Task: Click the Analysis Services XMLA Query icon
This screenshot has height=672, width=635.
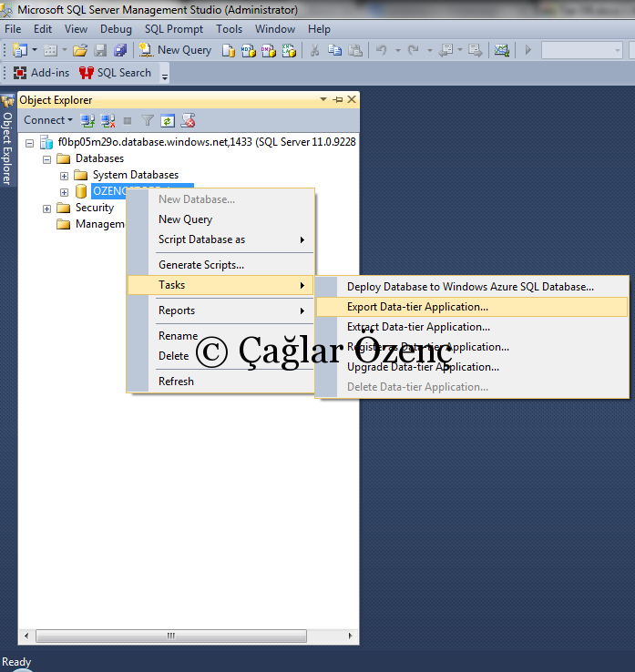Action: 289,51
